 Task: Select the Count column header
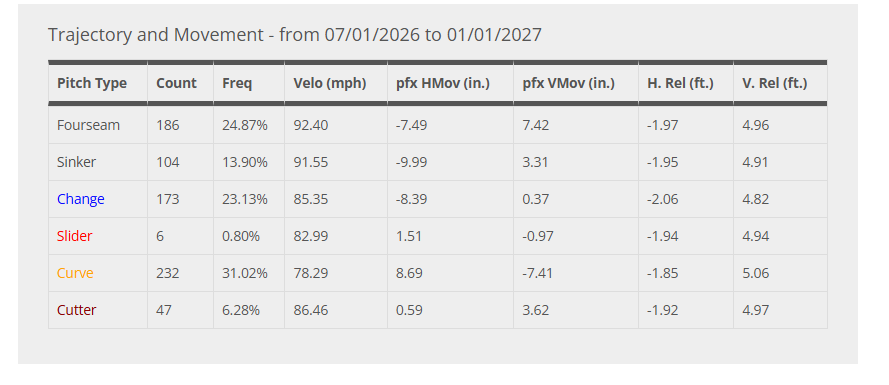176,83
